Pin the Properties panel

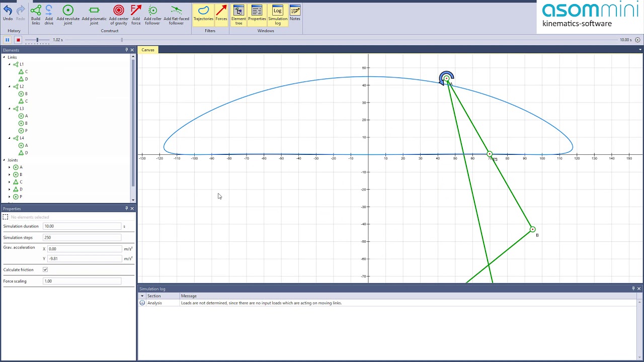click(126, 209)
